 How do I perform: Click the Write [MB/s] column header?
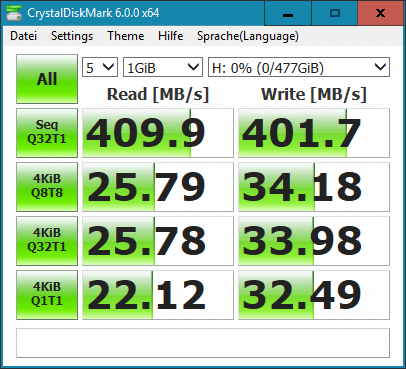tap(314, 94)
